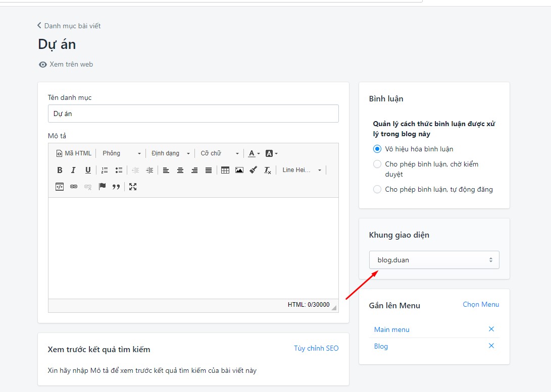Insert a block quote

point(116,187)
